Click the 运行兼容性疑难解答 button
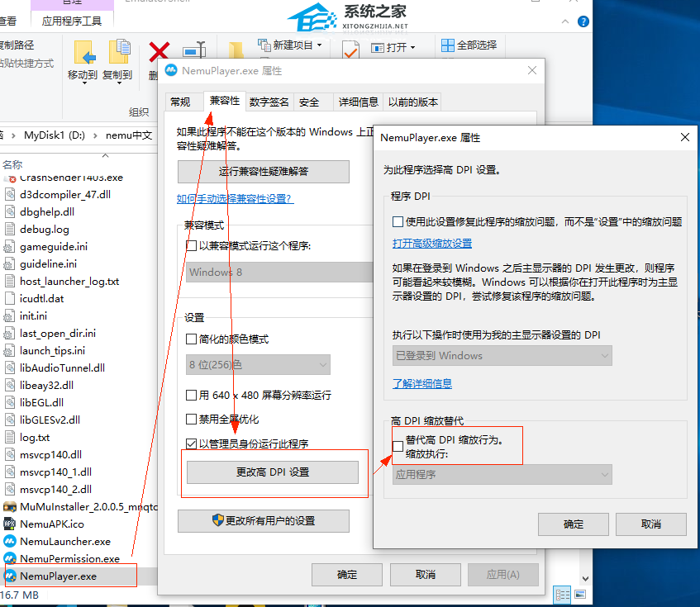This screenshot has height=607, width=700. [x=264, y=171]
